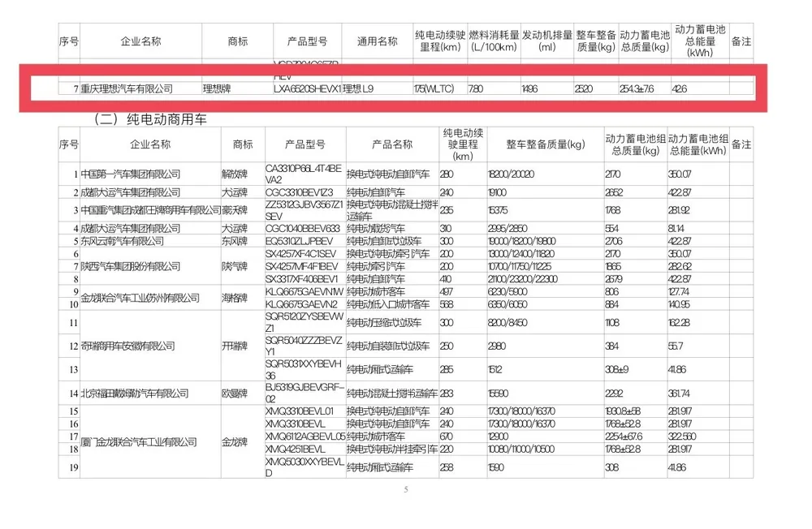This screenshot has height=529, width=812.
Task: Click model code XMQ6112AGBEVL05
Action: (305, 437)
